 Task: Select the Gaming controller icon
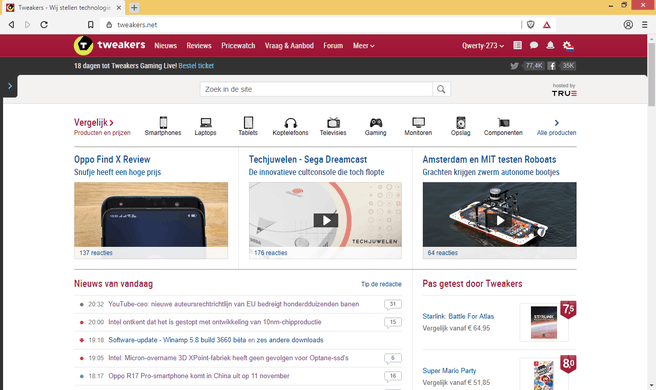tap(376, 123)
